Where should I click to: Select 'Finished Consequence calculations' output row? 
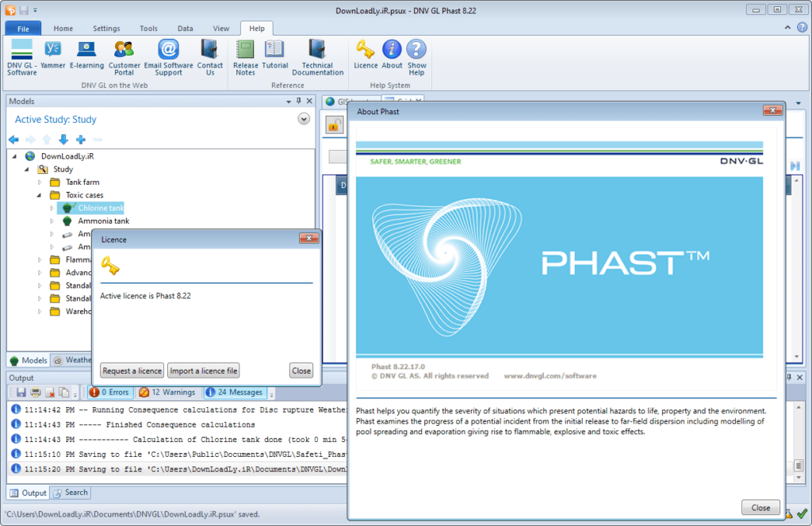click(x=176, y=424)
